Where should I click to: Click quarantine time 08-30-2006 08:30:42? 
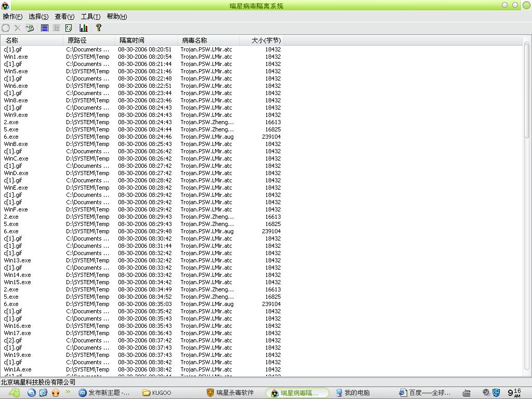tap(145, 238)
